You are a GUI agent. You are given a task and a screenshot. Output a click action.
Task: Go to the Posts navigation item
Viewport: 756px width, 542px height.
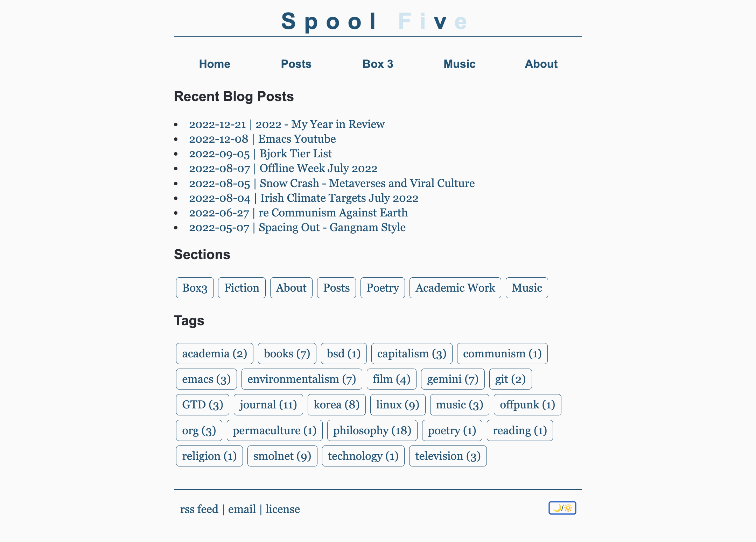pos(296,64)
